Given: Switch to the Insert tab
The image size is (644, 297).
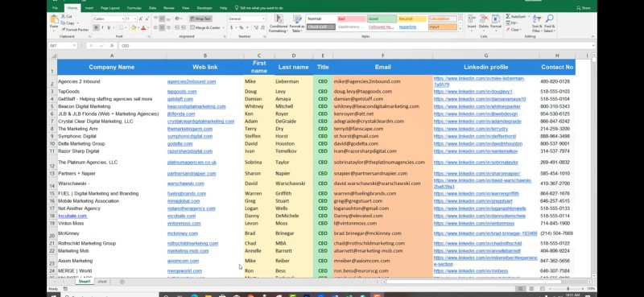Looking at the screenshot, I should (x=89, y=8).
